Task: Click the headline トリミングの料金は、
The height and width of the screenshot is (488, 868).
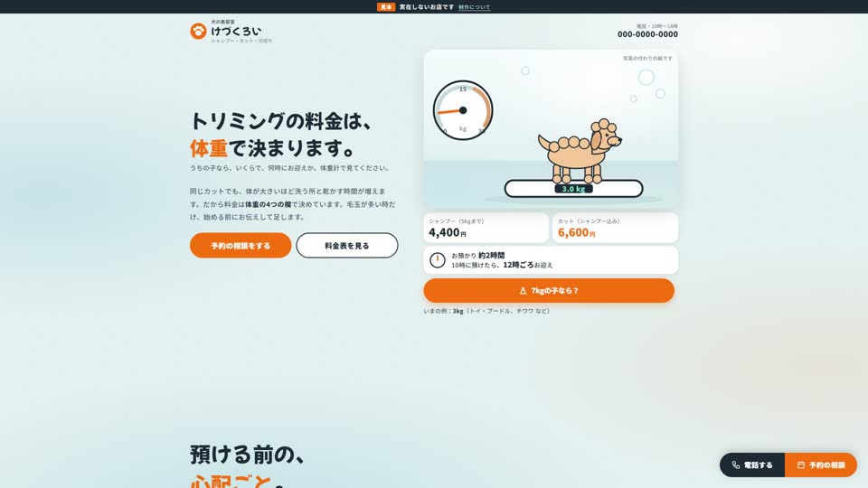Action: pyautogui.click(x=280, y=120)
